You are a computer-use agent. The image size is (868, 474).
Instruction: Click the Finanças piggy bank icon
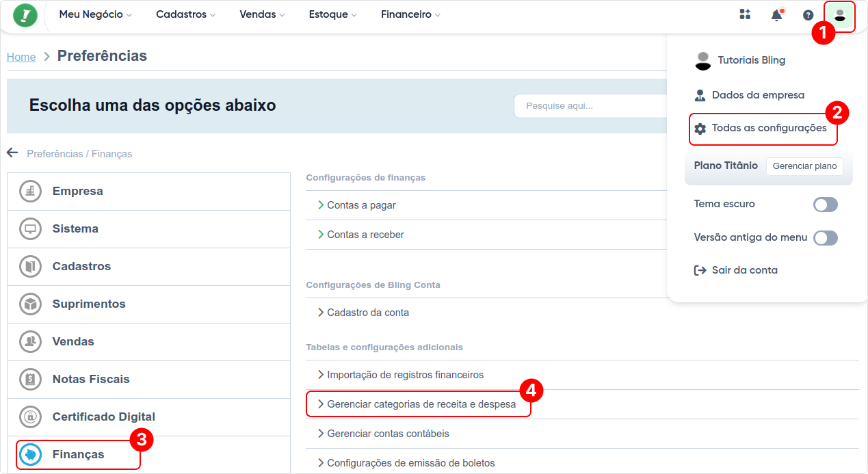(30, 454)
